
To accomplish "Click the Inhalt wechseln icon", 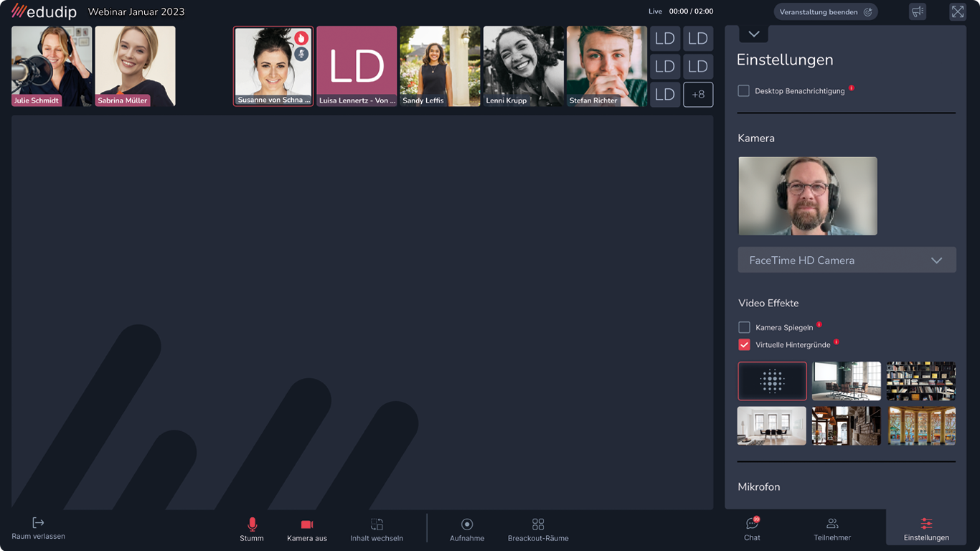I will pos(377,524).
